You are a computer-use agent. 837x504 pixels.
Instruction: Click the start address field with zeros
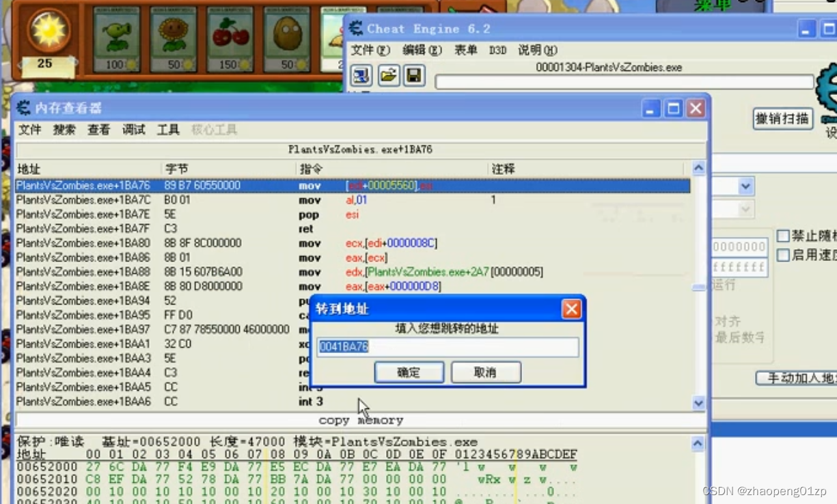740,247
